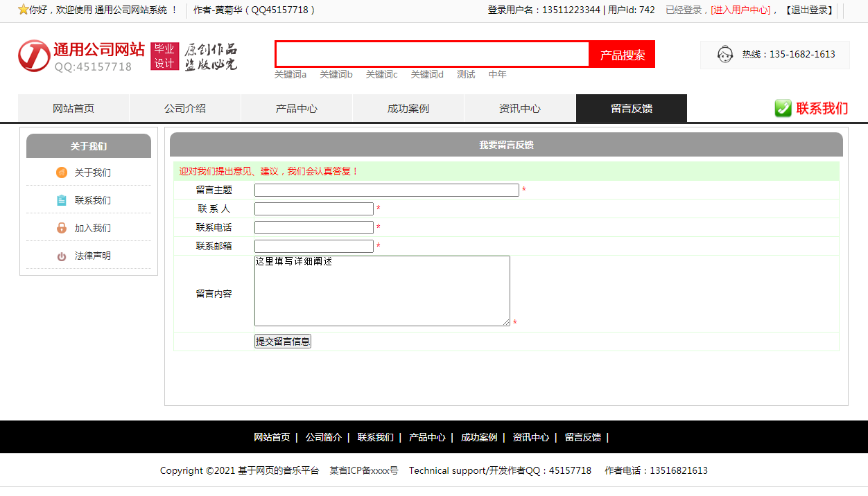This screenshot has height=496, width=868.
Task: Click the green checkmark contact icon
Action: (x=783, y=108)
